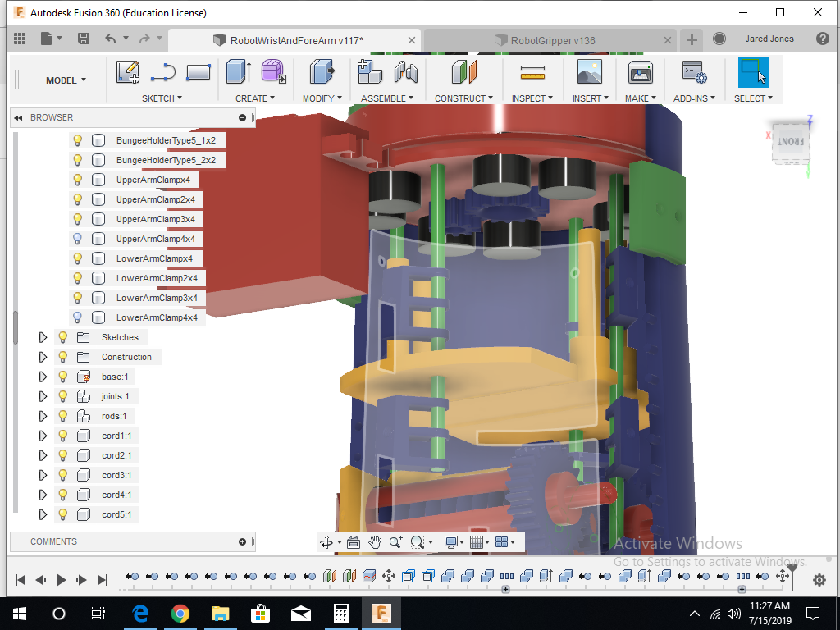Click the New Component assemble icon
The image size is (840, 630).
(x=369, y=72)
